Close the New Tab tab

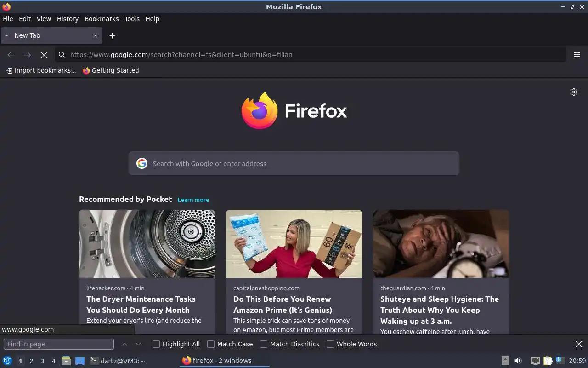coord(95,35)
